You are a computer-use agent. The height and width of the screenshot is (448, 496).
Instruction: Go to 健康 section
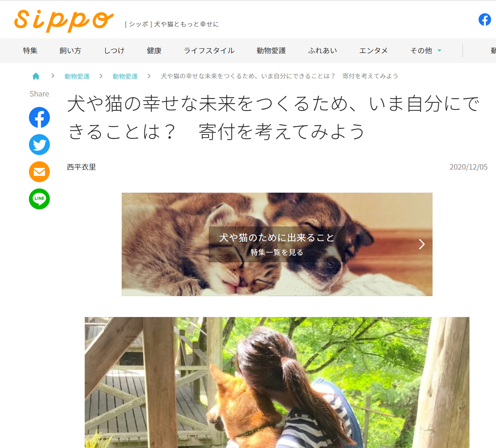[x=154, y=51]
